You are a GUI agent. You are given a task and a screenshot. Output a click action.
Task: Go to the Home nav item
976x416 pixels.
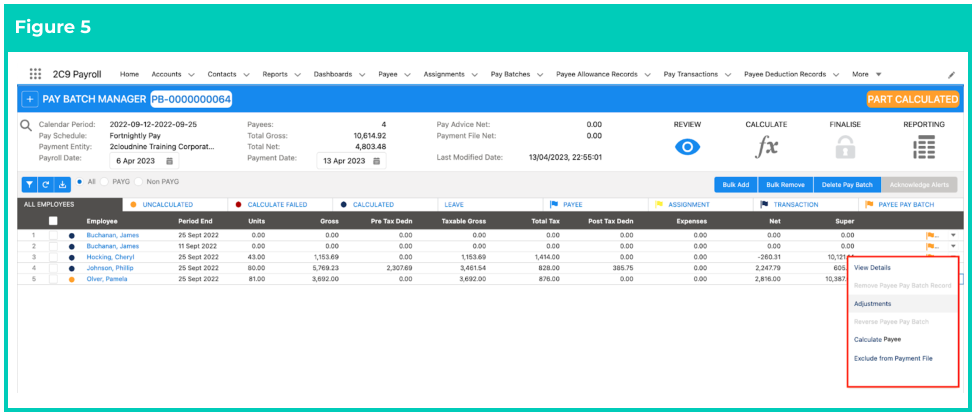click(x=129, y=74)
